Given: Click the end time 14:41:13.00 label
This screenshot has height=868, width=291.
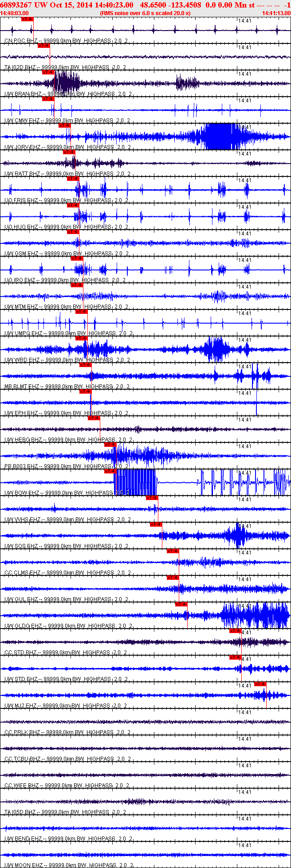Looking at the screenshot, I should [x=276, y=13].
